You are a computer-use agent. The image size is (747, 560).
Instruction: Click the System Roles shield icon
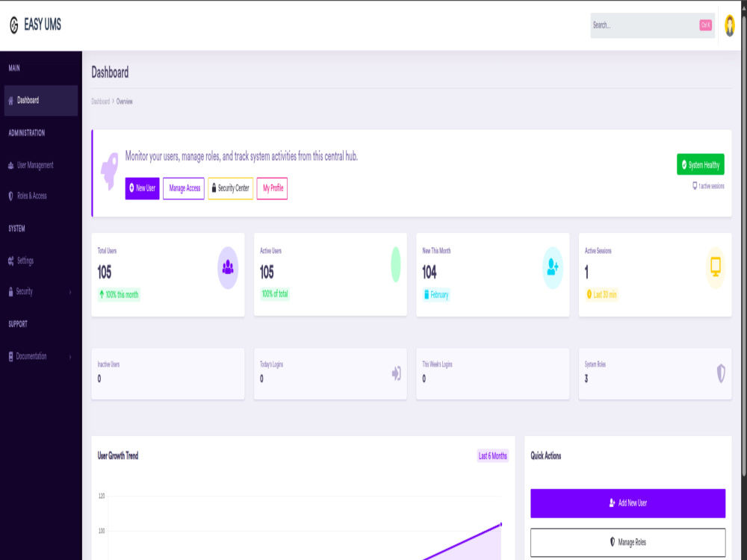pos(721,373)
